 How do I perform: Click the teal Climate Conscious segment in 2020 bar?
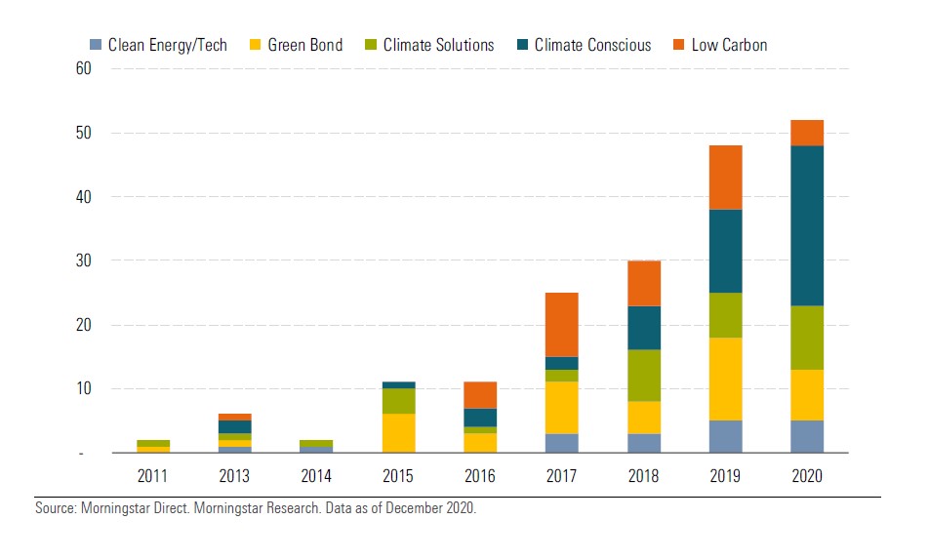[807, 225]
